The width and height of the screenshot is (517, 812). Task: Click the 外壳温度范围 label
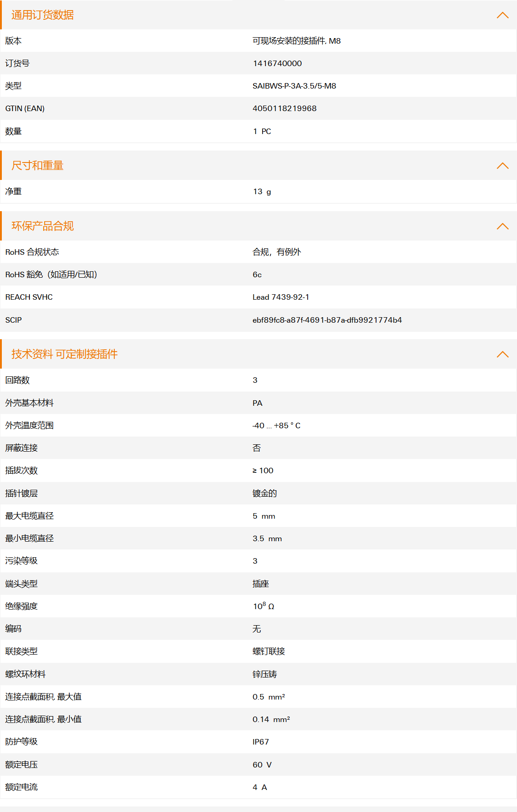point(29,426)
